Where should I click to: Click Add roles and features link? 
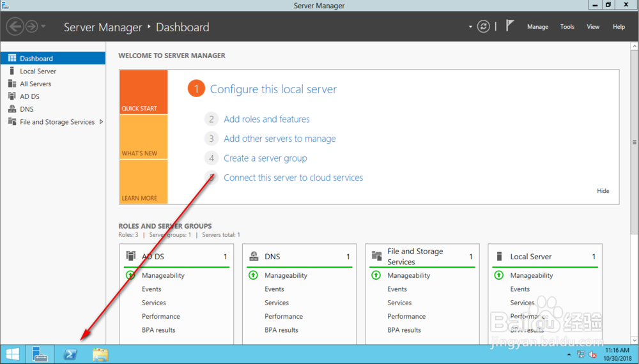[266, 119]
